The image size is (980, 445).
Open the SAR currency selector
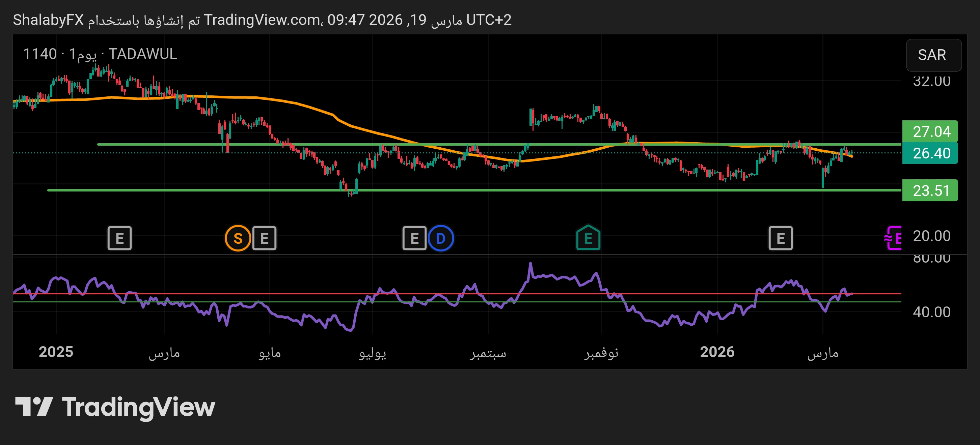933,55
